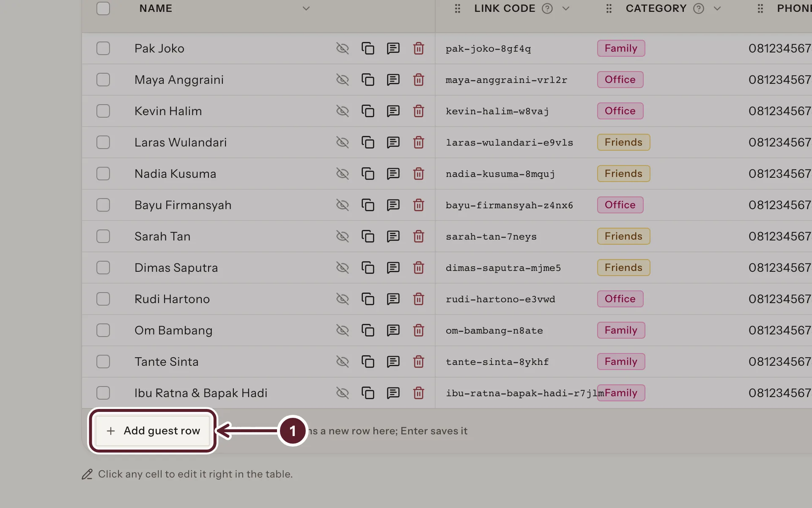Viewport: 812px width, 508px height.
Task: Open the Link Code column chevron
Action: [566, 8]
